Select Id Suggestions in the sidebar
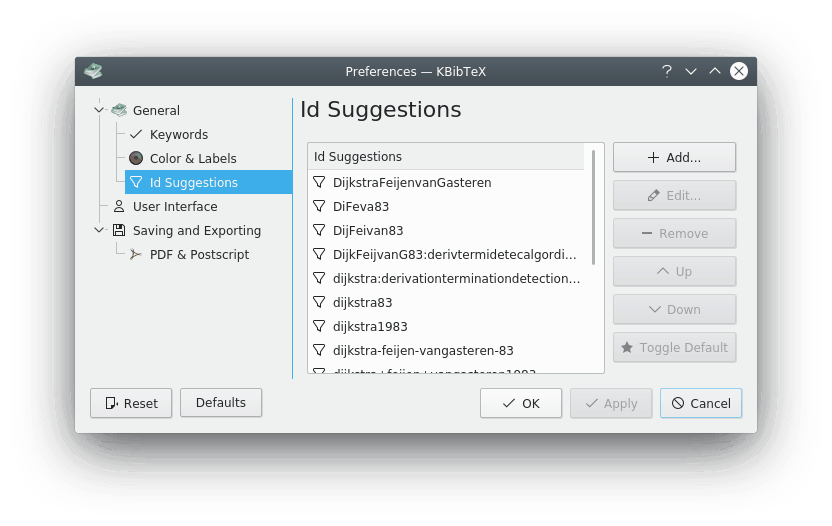 click(x=209, y=182)
